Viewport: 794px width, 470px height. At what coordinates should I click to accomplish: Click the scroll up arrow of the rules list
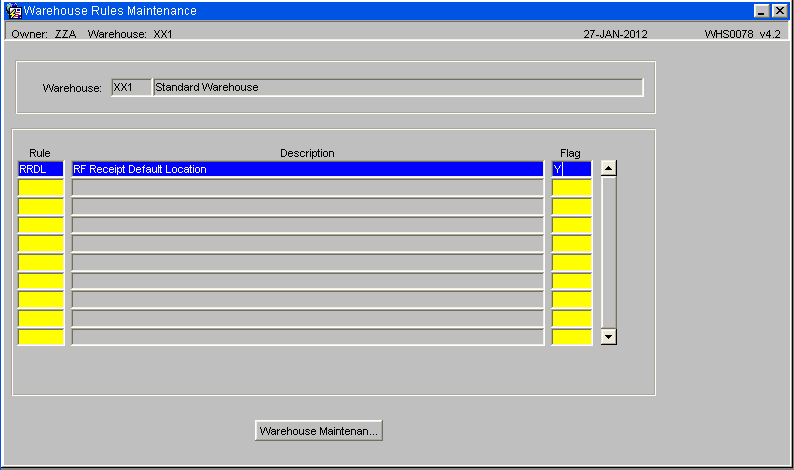tap(608, 168)
